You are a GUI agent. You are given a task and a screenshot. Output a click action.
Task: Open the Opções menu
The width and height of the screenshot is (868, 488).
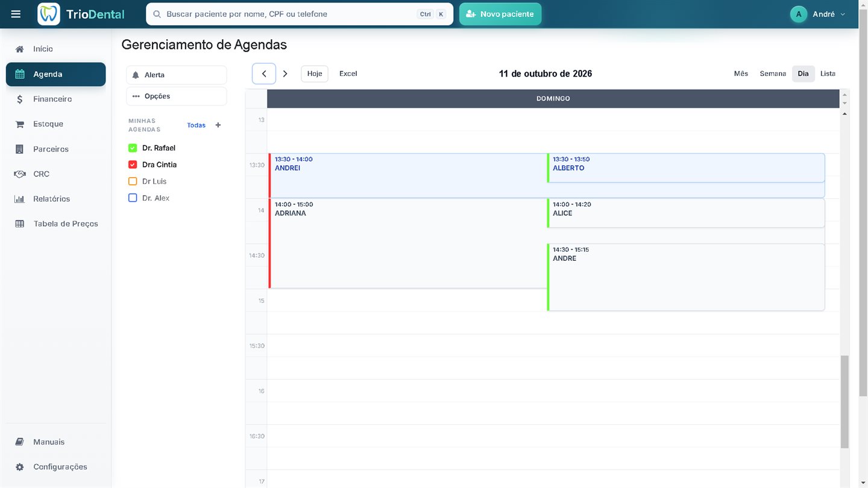click(177, 96)
